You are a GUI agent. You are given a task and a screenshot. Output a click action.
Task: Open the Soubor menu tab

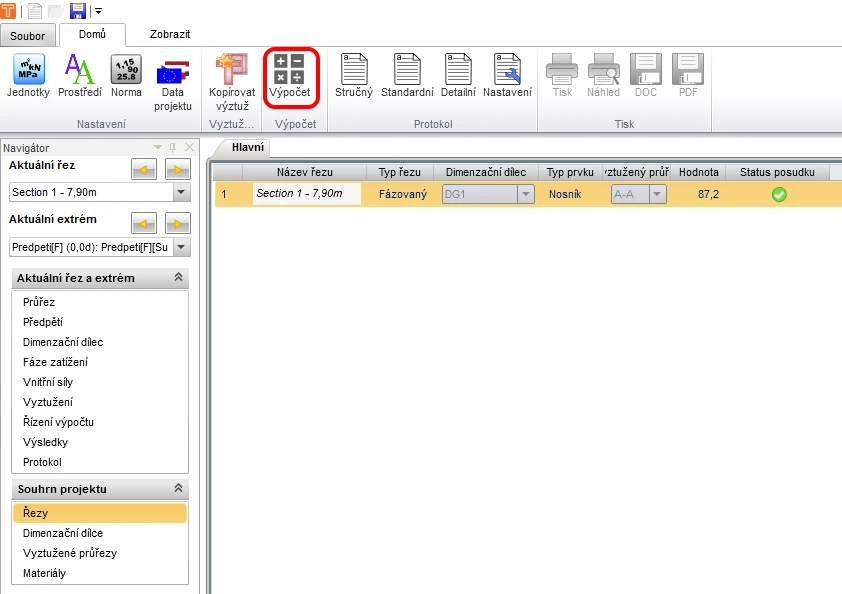(x=27, y=36)
